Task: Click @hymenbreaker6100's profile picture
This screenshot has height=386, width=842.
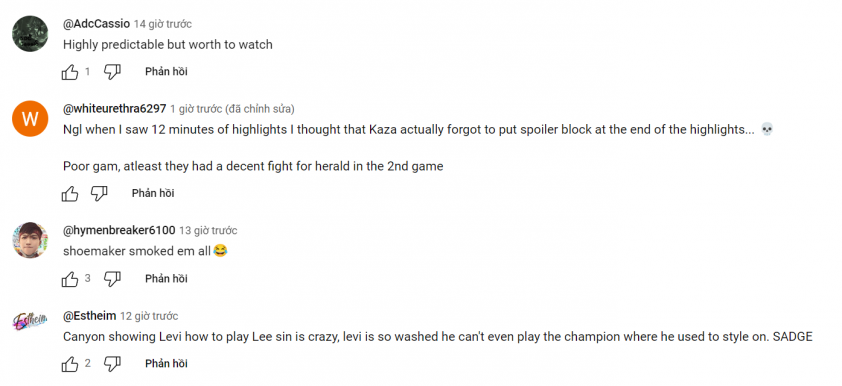Action: click(x=30, y=240)
